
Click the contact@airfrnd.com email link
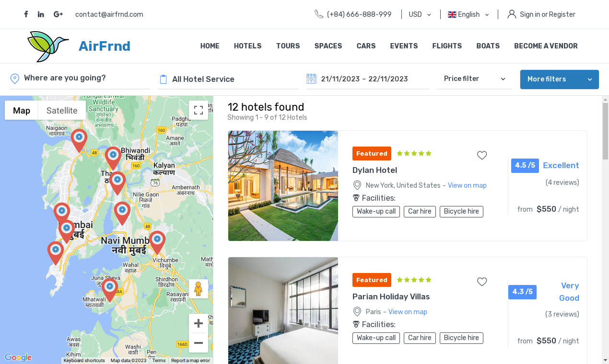[109, 14]
